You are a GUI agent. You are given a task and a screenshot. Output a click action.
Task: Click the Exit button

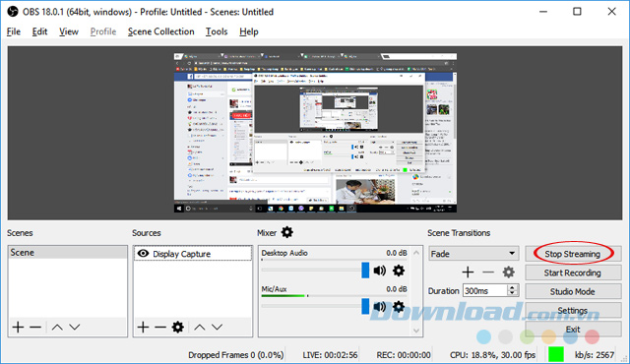coord(573,330)
